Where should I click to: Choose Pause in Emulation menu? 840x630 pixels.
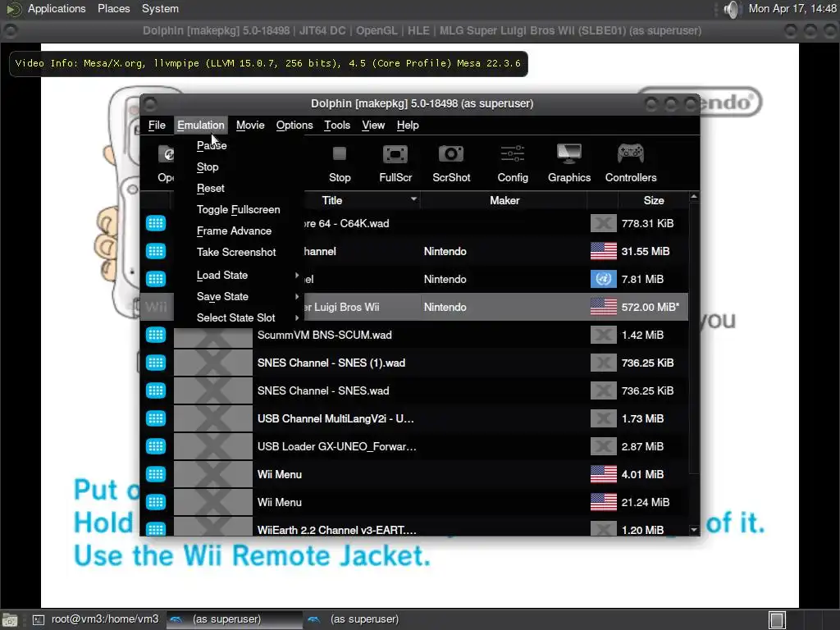(x=212, y=146)
